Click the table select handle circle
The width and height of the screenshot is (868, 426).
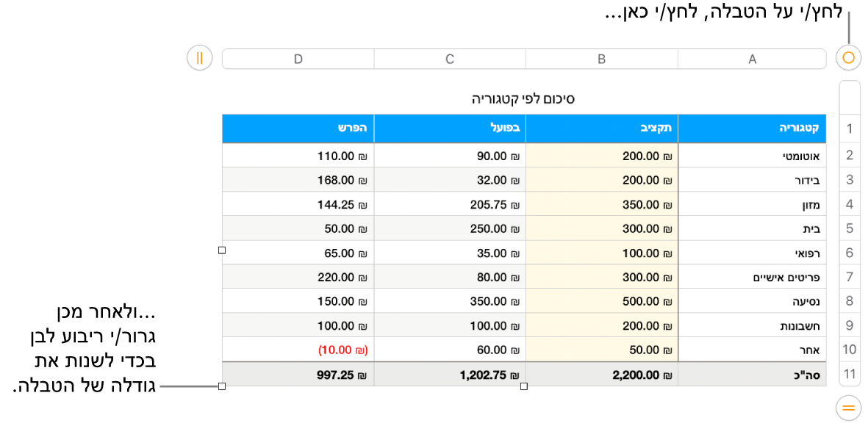pyautogui.click(x=849, y=57)
